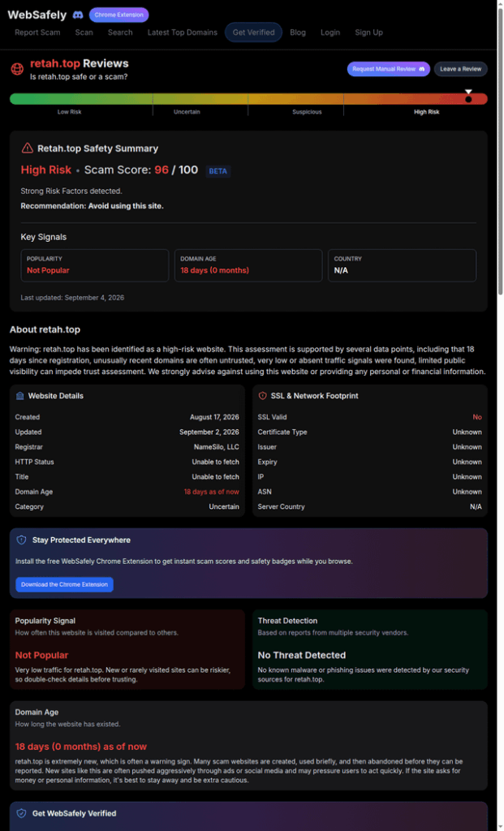Go to the Latest Top Domains page
Image resolution: width=504 pixels, height=831 pixels.
[183, 32]
